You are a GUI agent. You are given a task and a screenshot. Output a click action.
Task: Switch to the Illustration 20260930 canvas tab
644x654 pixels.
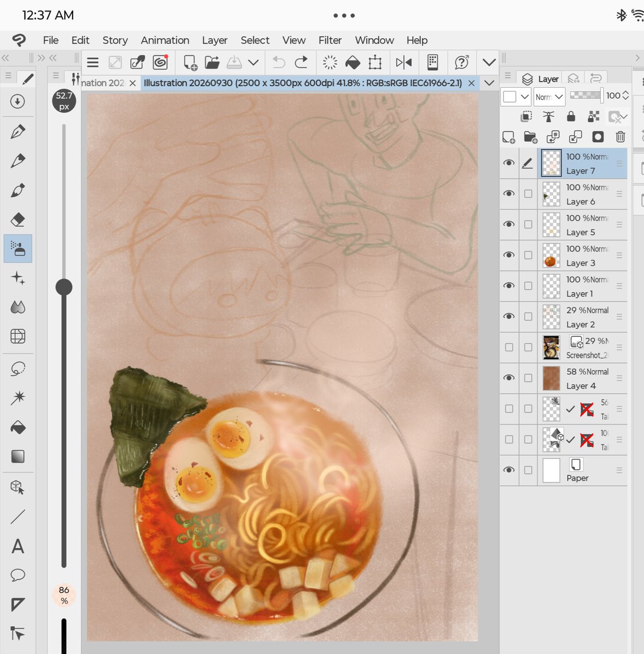[302, 83]
